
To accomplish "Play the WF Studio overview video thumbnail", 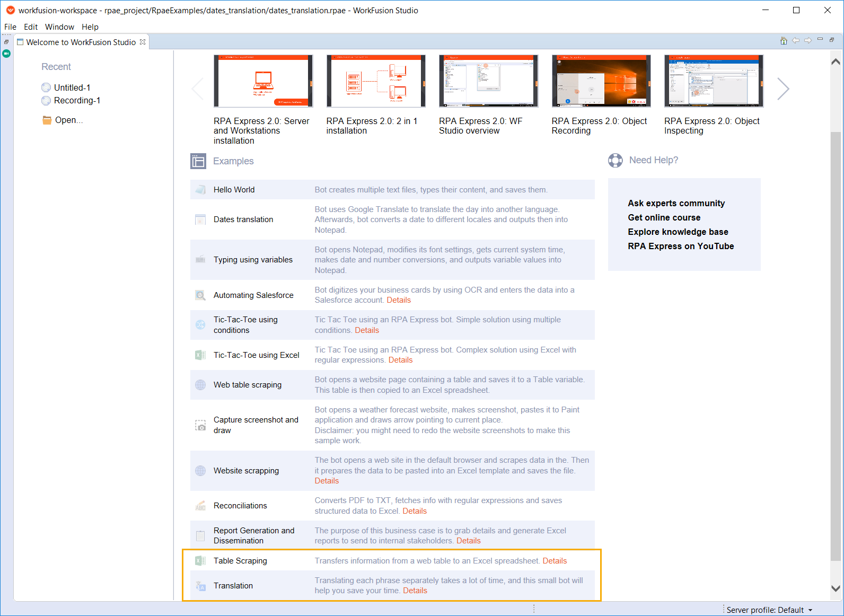I will [x=489, y=81].
